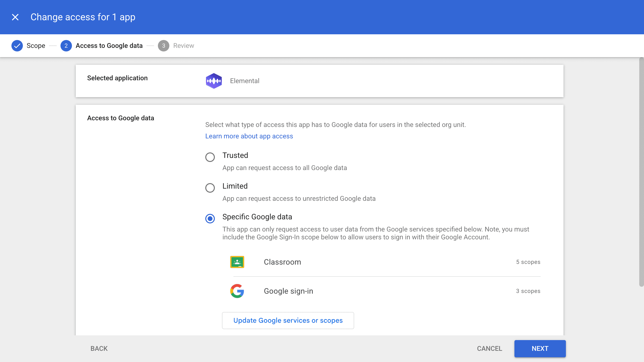Click the 'Change access for 1 app' title

(83, 17)
